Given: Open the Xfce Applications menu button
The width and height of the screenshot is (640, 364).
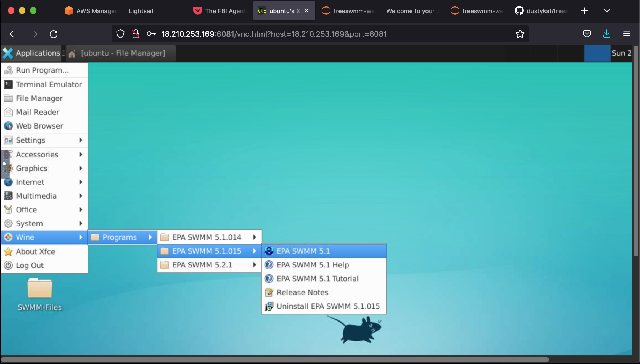Looking at the screenshot, I should pos(31,53).
